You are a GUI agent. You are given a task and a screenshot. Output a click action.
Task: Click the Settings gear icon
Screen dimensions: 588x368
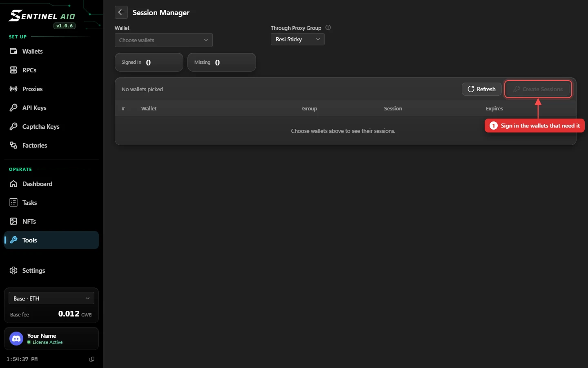(x=13, y=270)
